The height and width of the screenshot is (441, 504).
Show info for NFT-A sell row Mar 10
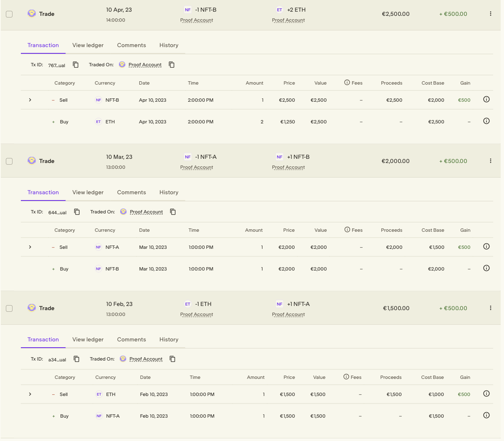486,246
